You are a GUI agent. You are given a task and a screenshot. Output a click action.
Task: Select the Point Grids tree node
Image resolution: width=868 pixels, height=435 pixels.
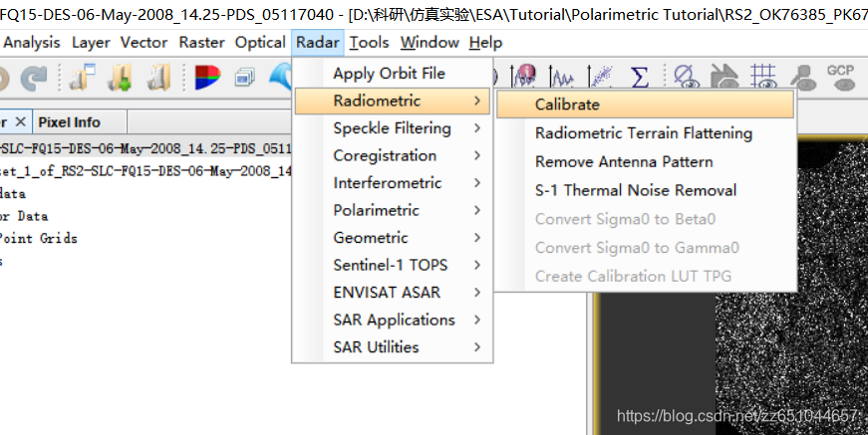point(38,238)
